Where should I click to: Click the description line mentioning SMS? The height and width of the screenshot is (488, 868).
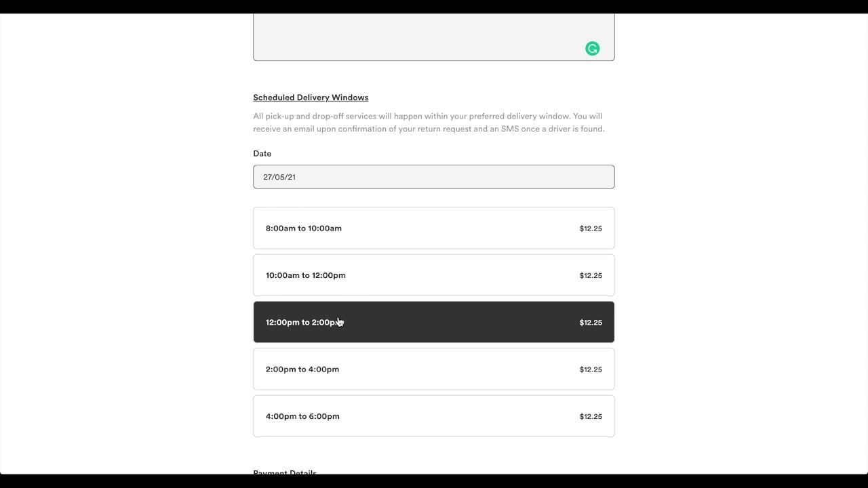429,129
